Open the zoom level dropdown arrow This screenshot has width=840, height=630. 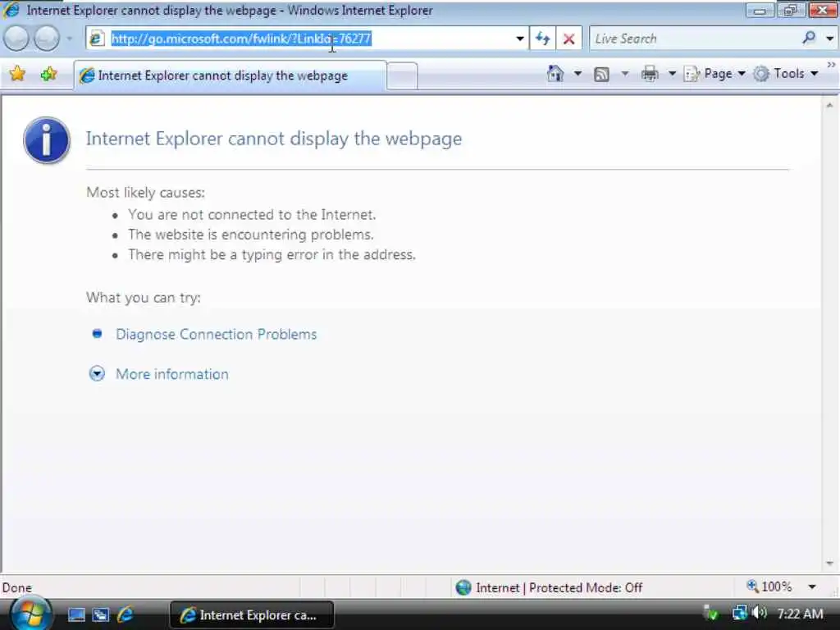812,587
